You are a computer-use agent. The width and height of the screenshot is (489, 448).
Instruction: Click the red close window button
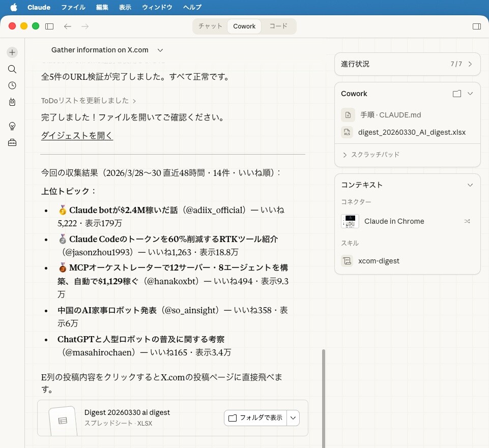point(12,26)
